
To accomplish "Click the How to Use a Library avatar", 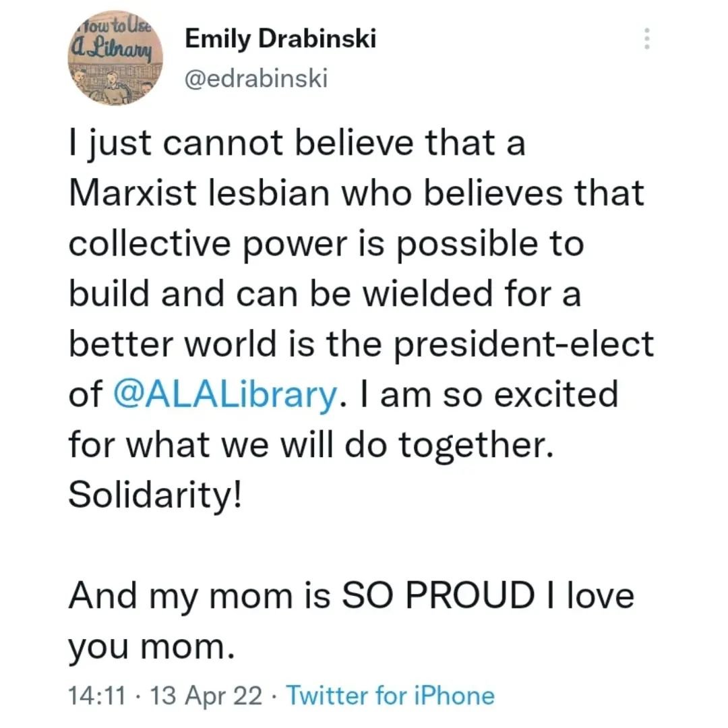I will [x=115, y=59].
